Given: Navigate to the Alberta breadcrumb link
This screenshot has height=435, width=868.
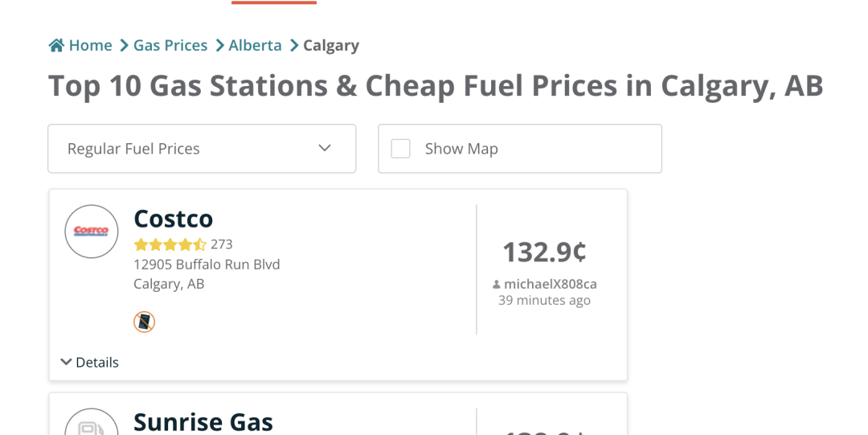Looking at the screenshot, I should [256, 46].
